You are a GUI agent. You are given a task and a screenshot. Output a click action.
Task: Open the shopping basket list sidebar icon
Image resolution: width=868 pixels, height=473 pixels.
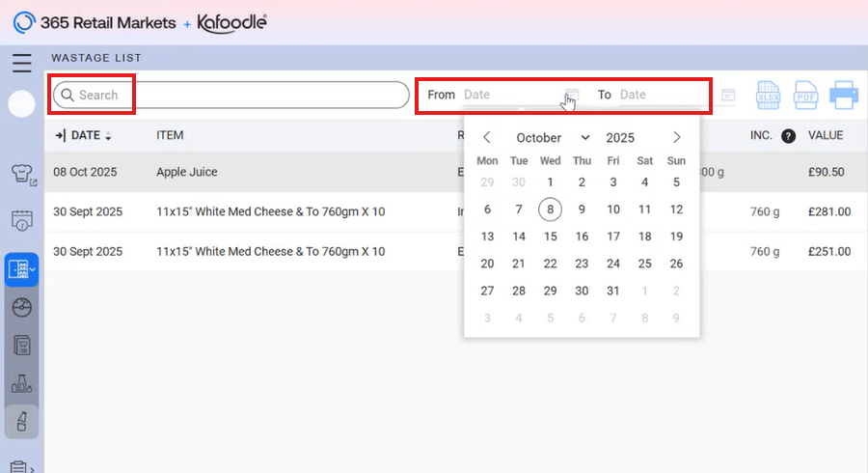coord(21,345)
